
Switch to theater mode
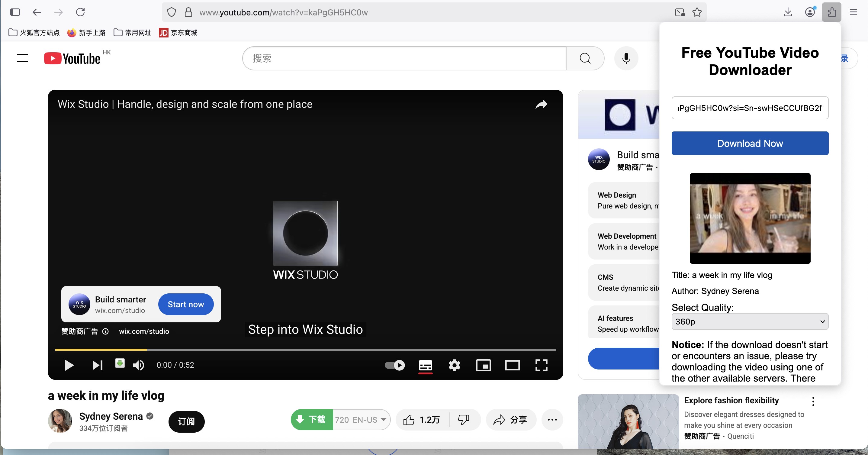coord(512,365)
